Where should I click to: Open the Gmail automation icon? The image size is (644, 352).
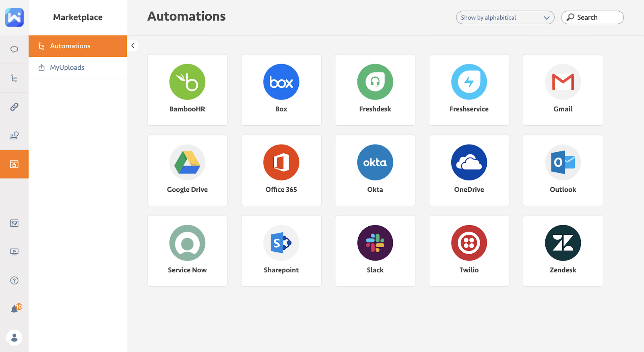point(563,82)
